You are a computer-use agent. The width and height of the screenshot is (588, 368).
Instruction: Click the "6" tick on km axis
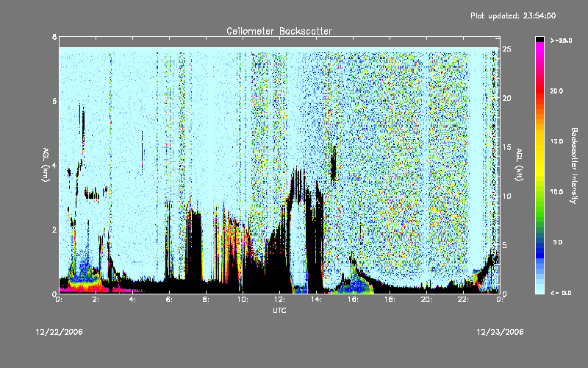(54, 101)
